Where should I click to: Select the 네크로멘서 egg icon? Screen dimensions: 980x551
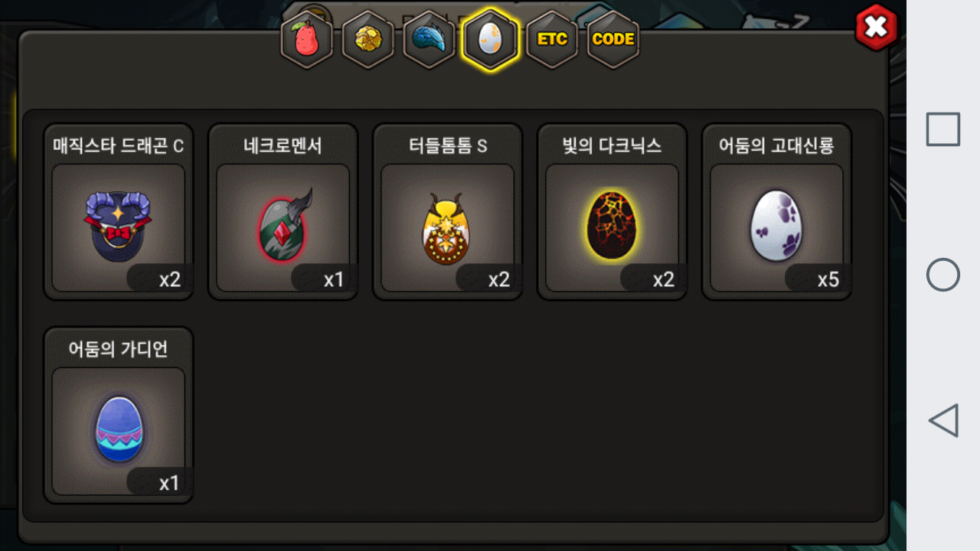tap(283, 227)
